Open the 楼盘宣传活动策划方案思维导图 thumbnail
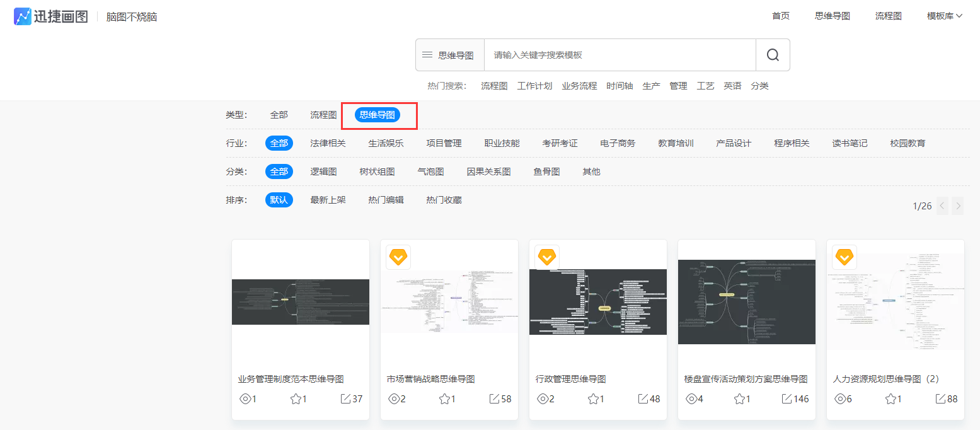The width and height of the screenshot is (980, 430). 747,302
